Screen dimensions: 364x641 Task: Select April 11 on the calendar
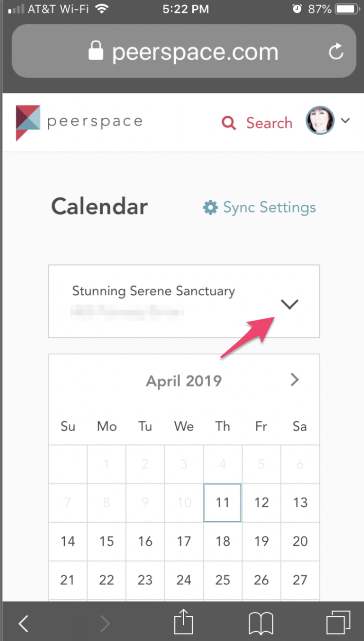click(222, 503)
